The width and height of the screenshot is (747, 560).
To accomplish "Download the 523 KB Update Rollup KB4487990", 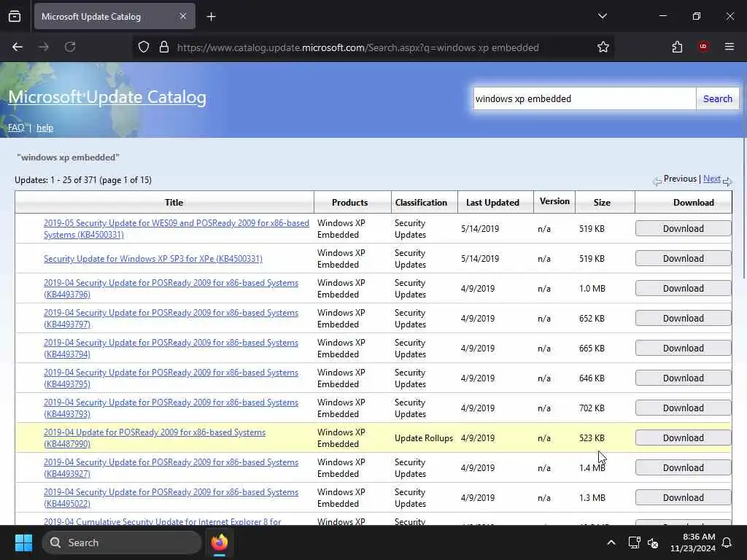I will coord(683,438).
